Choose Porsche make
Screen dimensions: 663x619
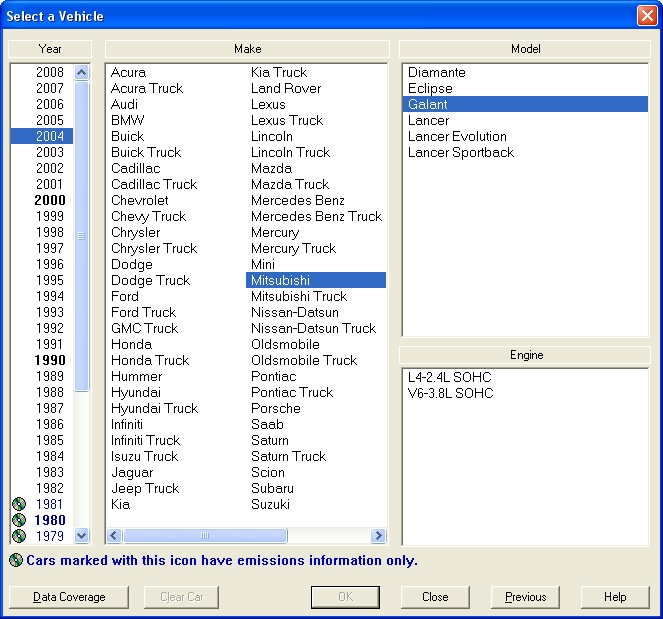pos(276,408)
